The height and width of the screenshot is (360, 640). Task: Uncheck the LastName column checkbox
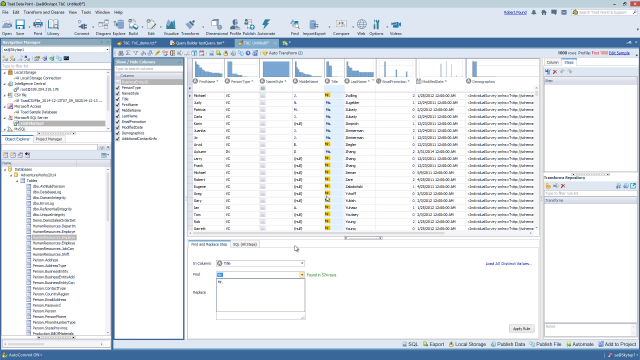pos(118,116)
